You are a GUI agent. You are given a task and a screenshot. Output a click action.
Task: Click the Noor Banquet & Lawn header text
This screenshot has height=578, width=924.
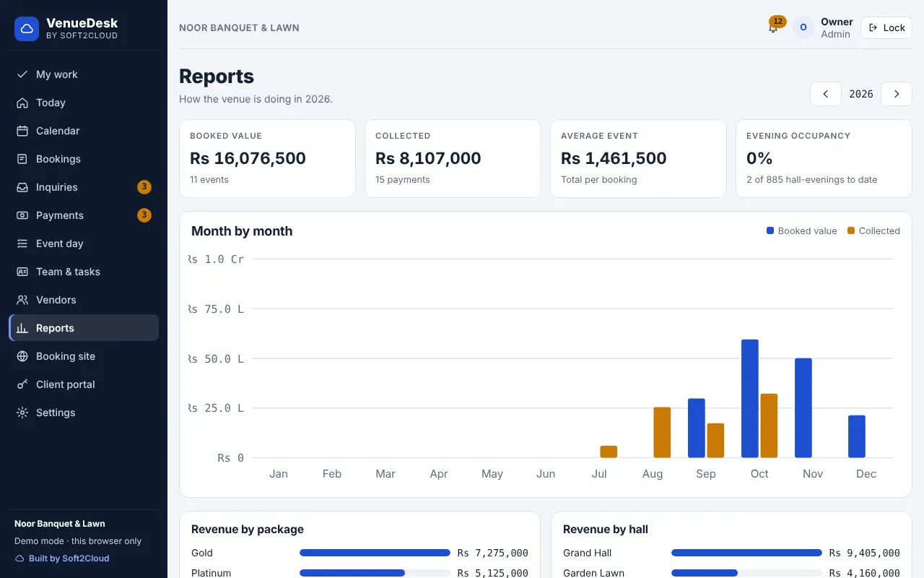tap(239, 27)
